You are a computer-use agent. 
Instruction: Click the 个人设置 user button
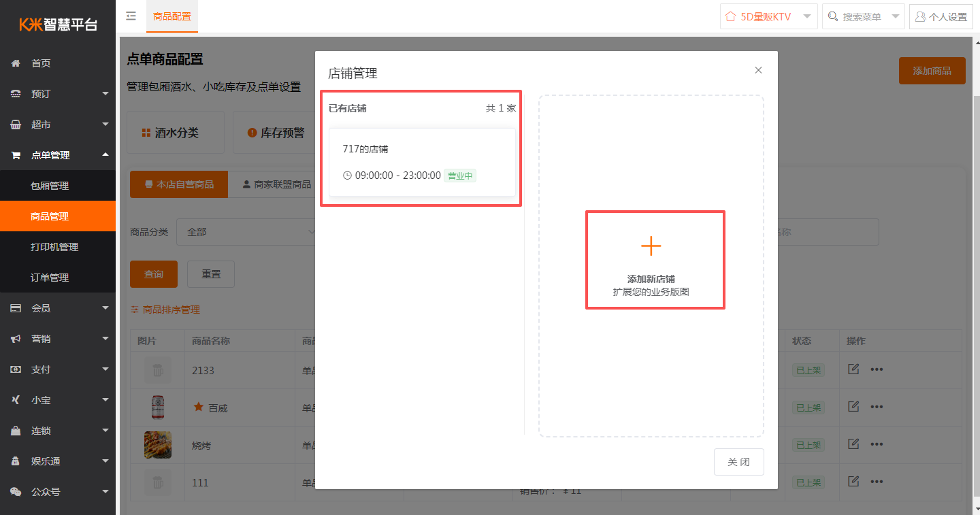941,17
